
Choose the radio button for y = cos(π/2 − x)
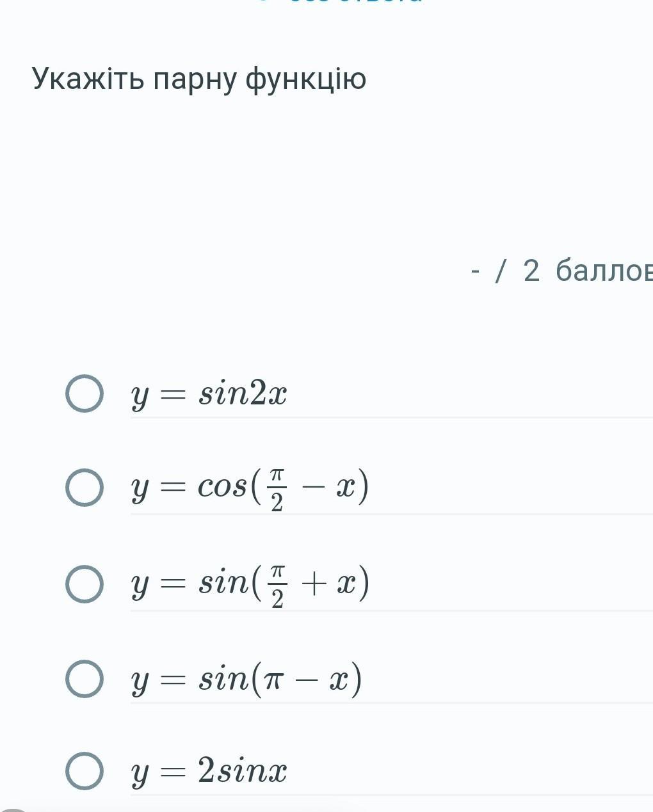click(x=85, y=488)
